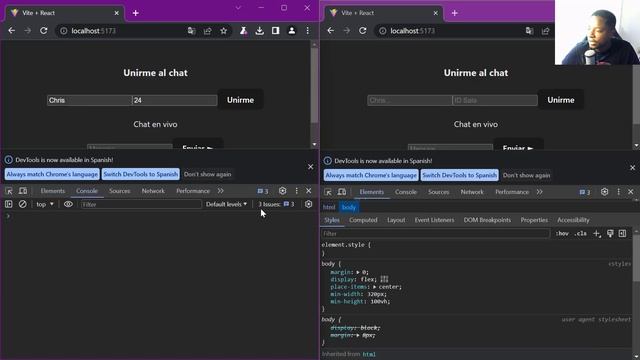Open 3 Issues link in console toolbar
Image resolution: width=640 pixels, height=360 pixels.
(x=276, y=204)
